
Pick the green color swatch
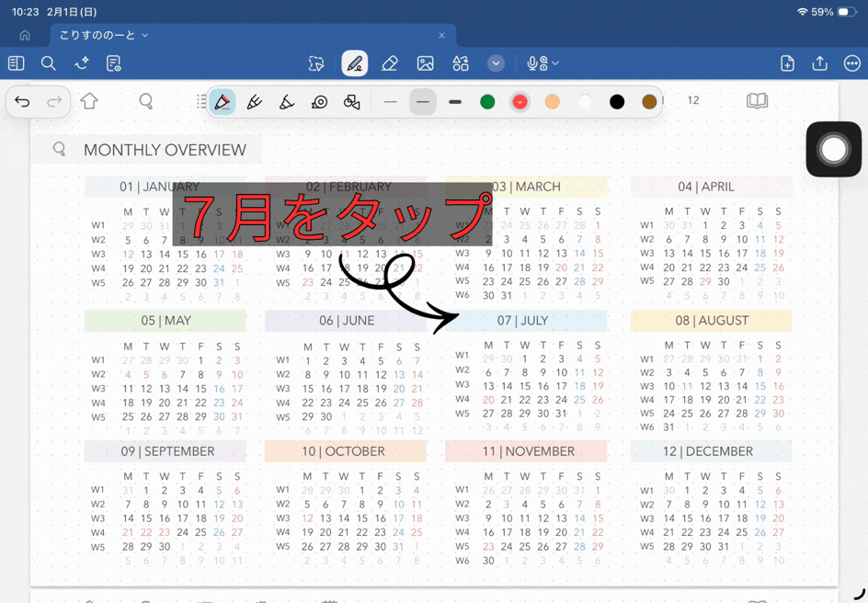487,102
